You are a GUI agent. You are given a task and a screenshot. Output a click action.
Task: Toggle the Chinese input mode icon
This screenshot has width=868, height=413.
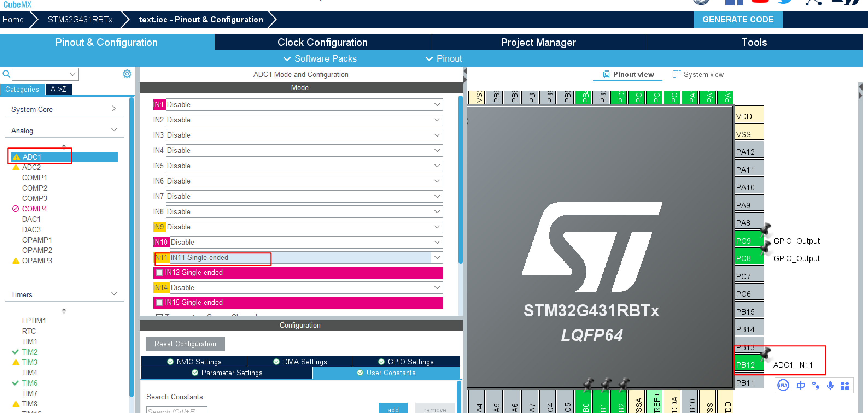pyautogui.click(x=800, y=385)
